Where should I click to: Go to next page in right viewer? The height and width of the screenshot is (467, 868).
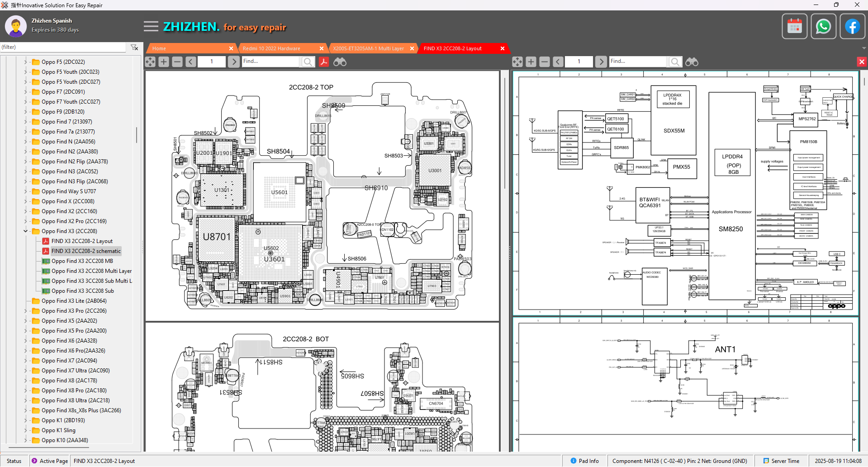pyautogui.click(x=601, y=62)
